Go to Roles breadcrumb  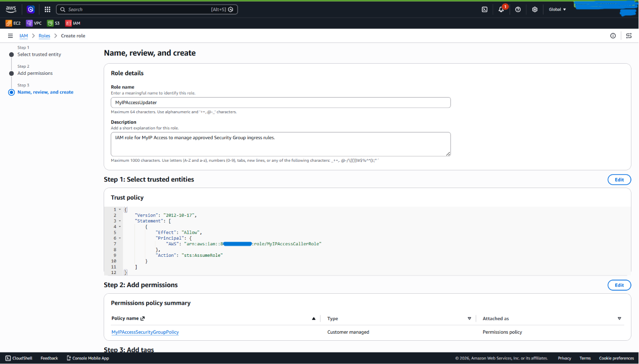click(44, 36)
